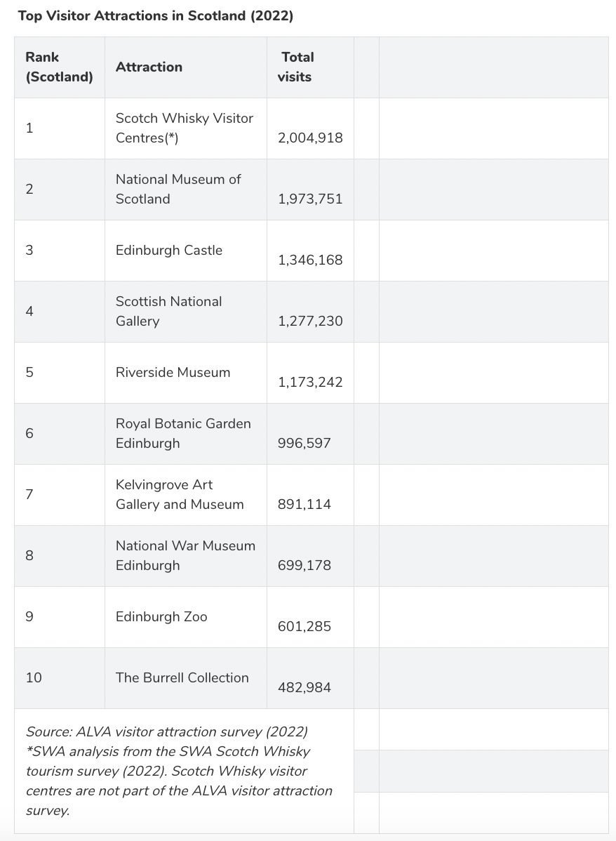616x841 pixels.
Task: Click 'The Burrell Collection' entry
Action: [x=182, y=678]
